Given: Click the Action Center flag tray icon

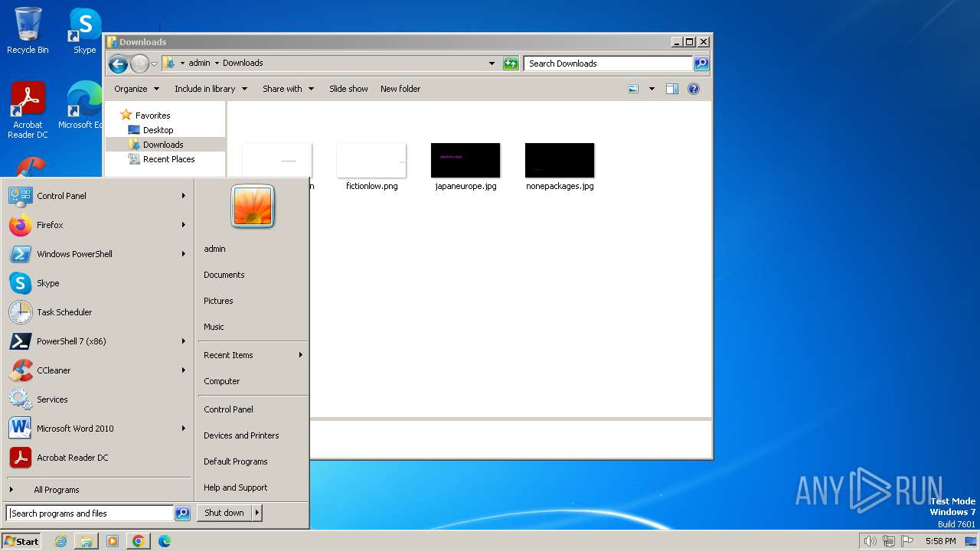Looking at the screenshot, I should point(907,541).
